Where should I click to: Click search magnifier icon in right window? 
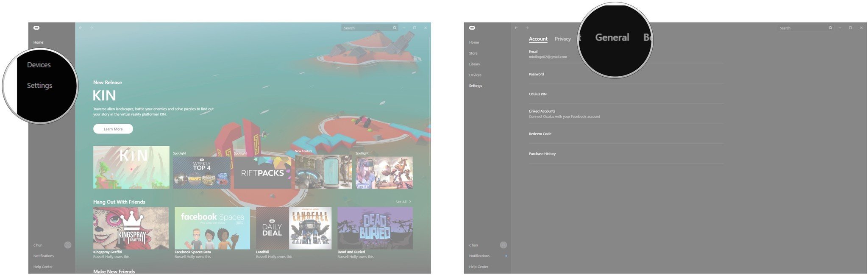click(x=830, y=28)
